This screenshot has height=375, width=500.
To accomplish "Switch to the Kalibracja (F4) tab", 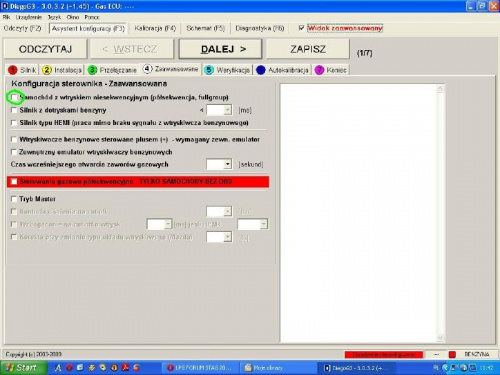I will tap(155, 28).
